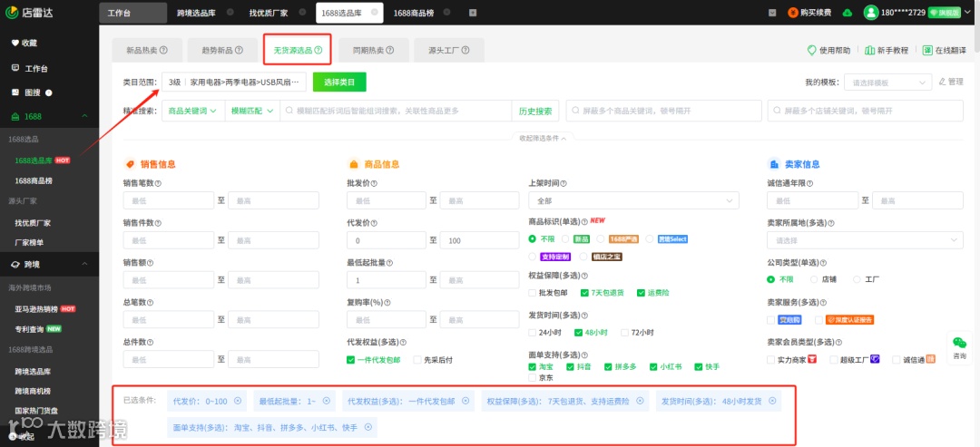Click the 咨询 WeChat consult icon
The width and height of the screenshot is (980, 447).
click(959, 343)
